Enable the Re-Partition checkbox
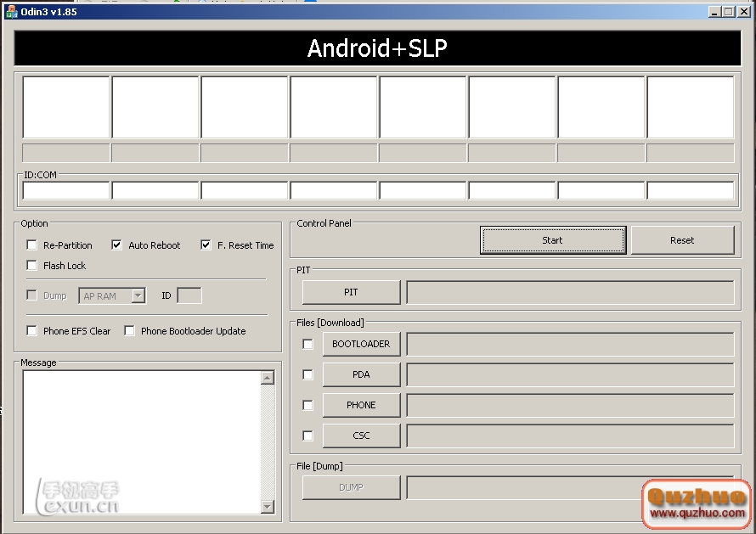 coord(32,245)
